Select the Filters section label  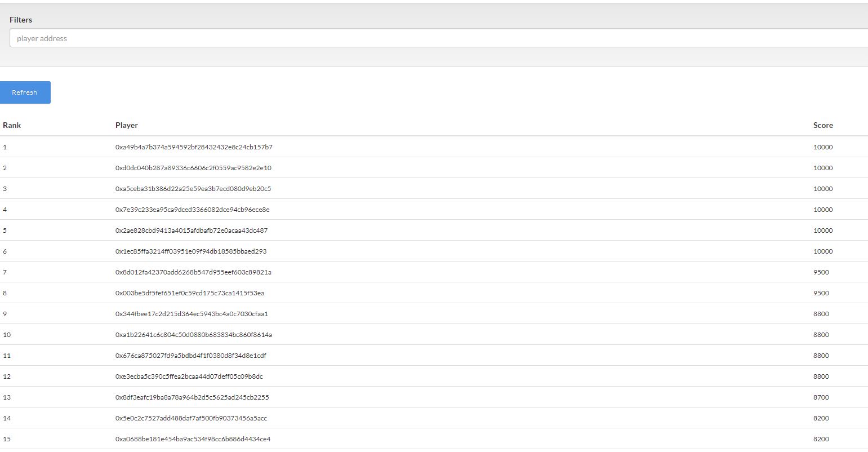tap(21, 20)
